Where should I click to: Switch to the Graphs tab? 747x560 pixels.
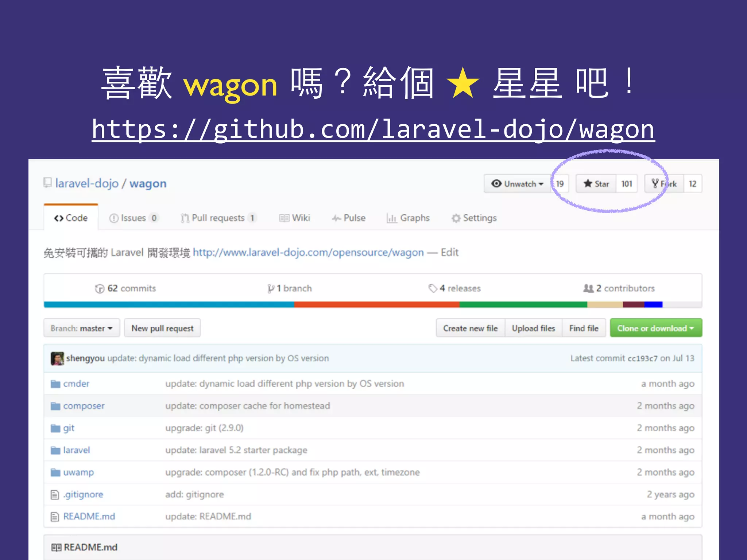pos(408,218)
